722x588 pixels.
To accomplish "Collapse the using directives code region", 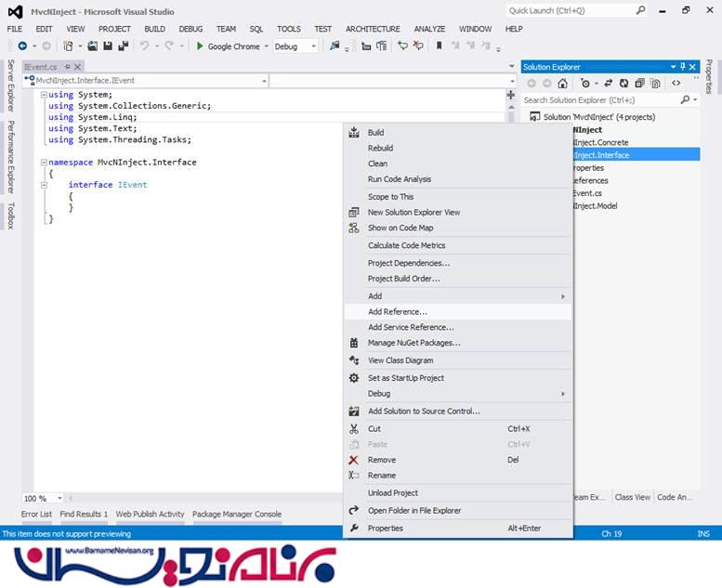I will pos(43,95).
